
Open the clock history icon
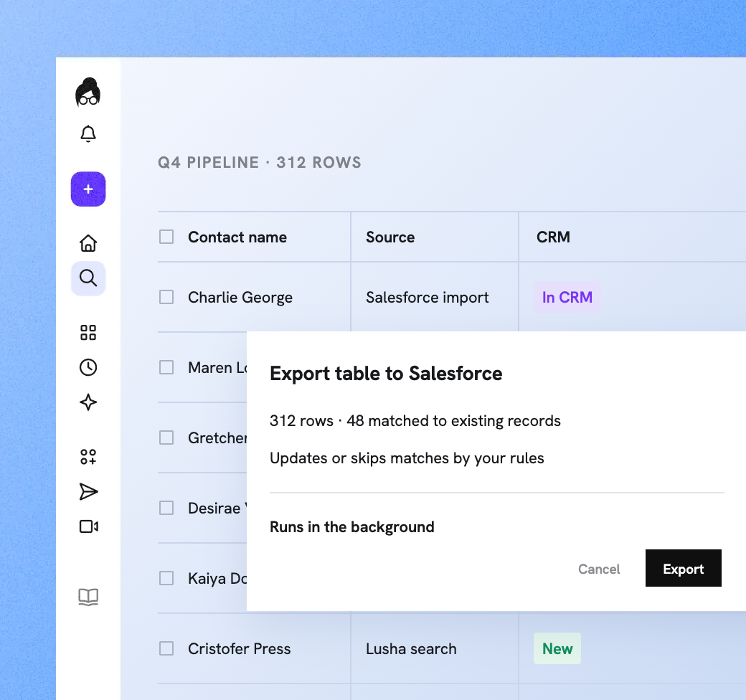click(x=88, y=368)
